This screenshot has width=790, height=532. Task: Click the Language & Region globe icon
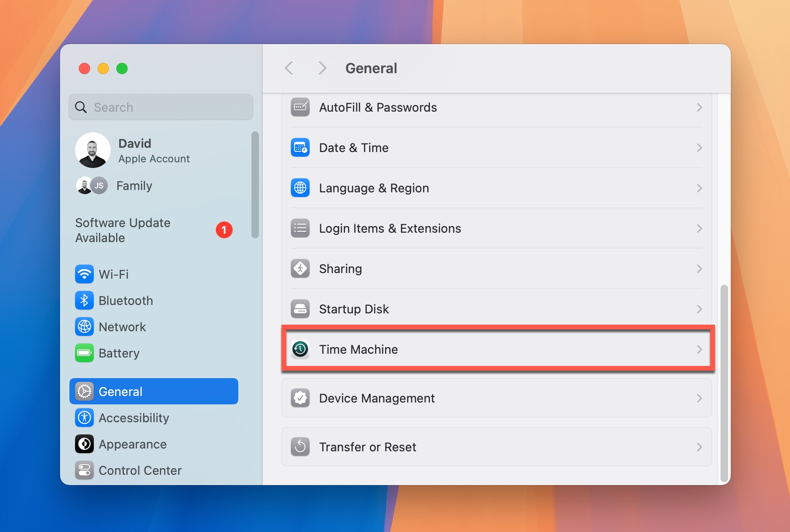pos(300,188)
